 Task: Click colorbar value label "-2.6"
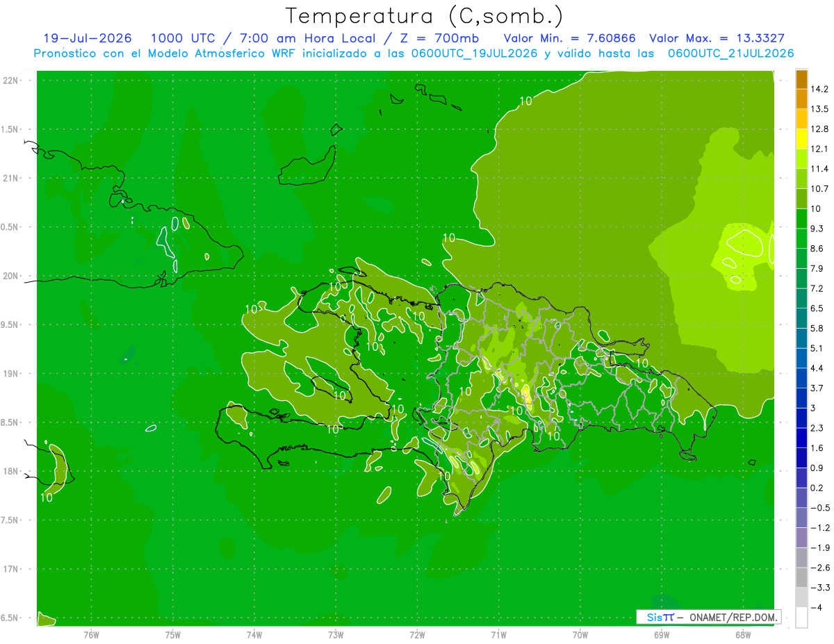click(819, 568)
